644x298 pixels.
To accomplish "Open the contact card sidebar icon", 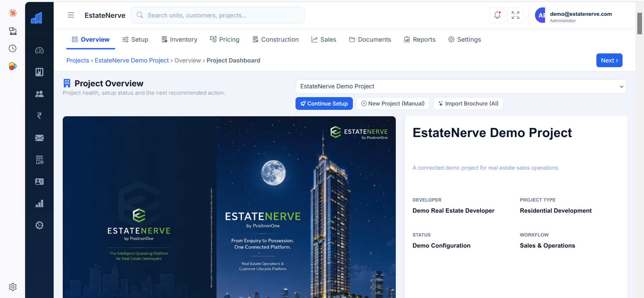I will pos(40,181).
